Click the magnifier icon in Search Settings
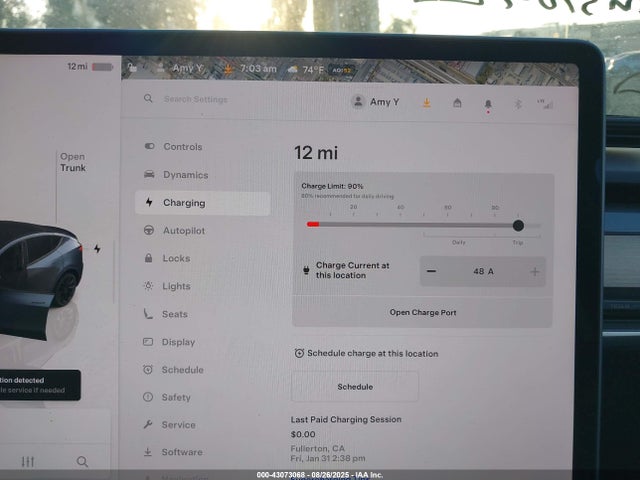Image resolution: width=640 pixels, height=480 pixels. click(148, 98)
